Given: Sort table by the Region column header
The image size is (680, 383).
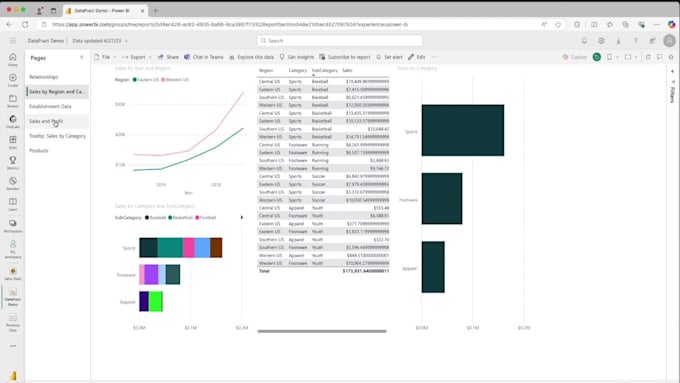Looking at the screenshot, I should [266, 70].
